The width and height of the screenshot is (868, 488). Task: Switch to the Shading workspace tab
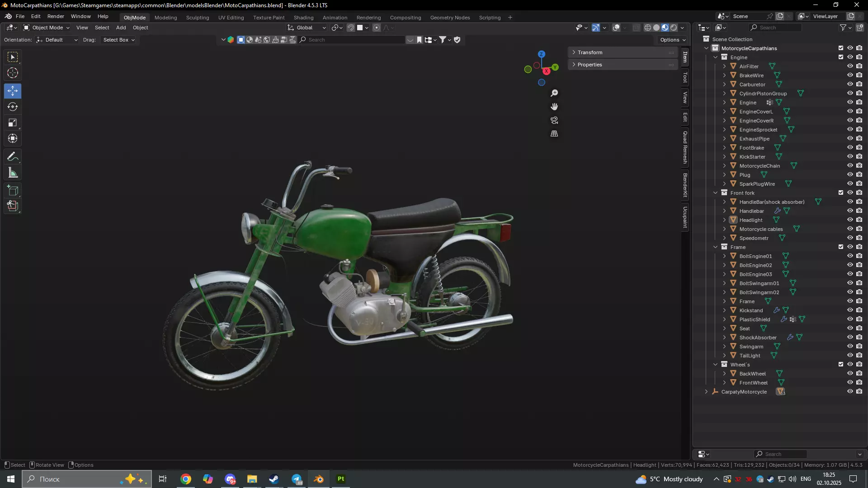pos(303,18)
